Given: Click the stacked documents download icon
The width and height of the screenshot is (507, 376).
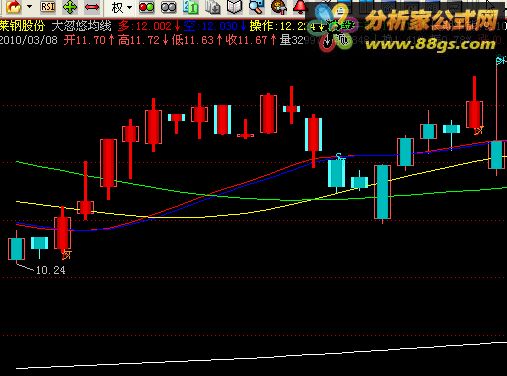Looking at the screenshot, I should click(x=213, y=7).
